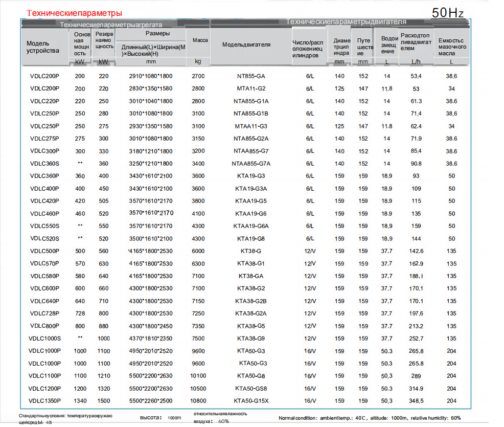Click mass value '10100'
This screenshot has width=504, height=427.
point(198,376)
